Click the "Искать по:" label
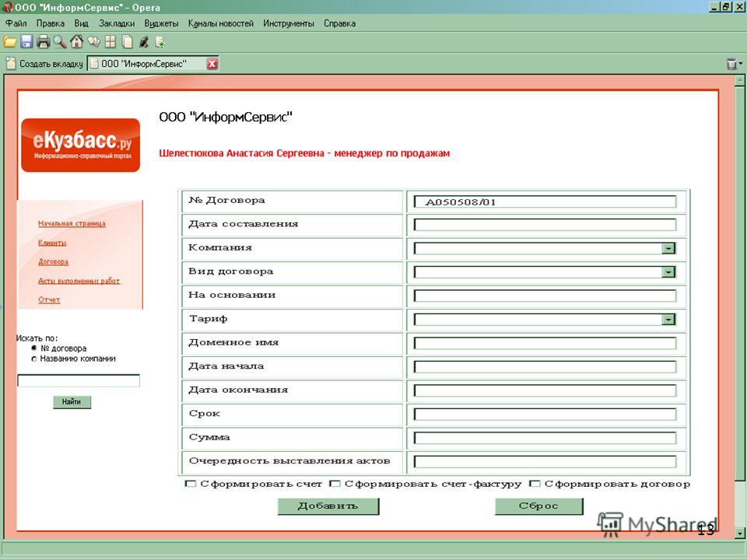Screen dimensions: 747x560 point(37,338)
